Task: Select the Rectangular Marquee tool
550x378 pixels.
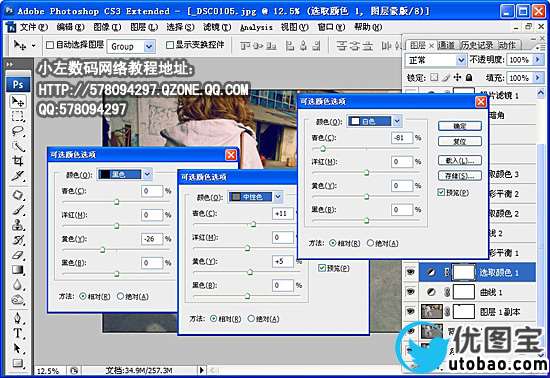Action: pos(18,116)
